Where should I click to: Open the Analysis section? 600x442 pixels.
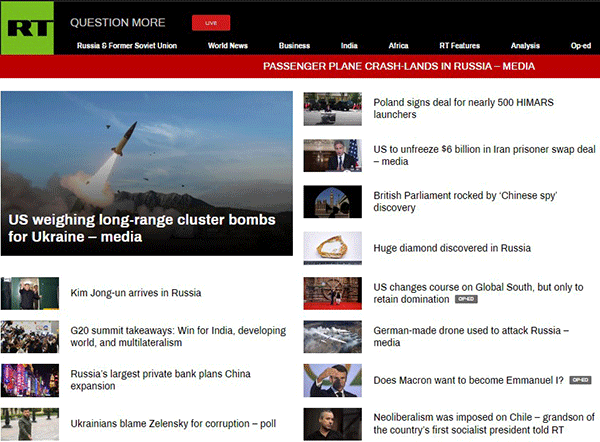(x=525, y=46)
